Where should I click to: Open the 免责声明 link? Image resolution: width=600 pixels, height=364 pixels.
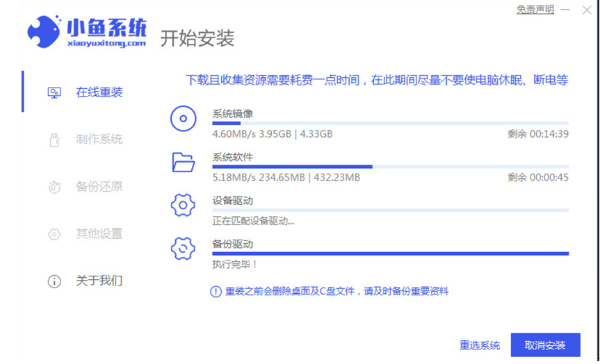coord(535,10)
